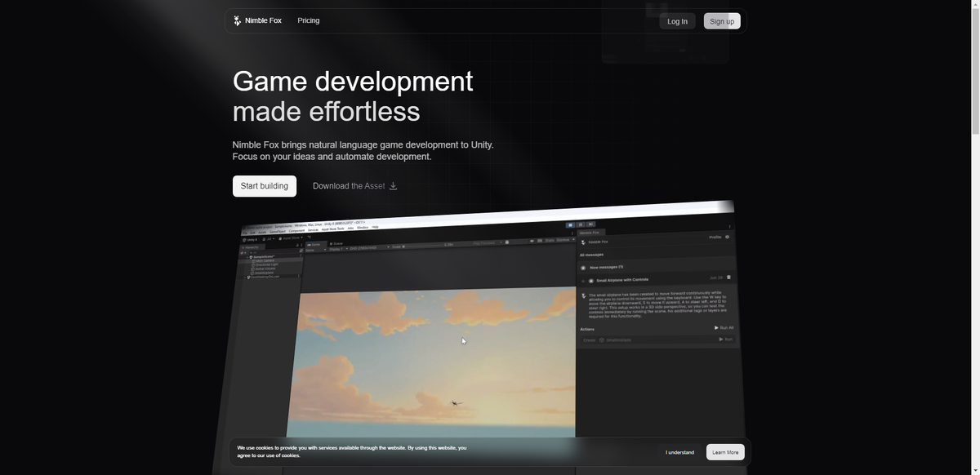Click the download arrow icon

393,186
